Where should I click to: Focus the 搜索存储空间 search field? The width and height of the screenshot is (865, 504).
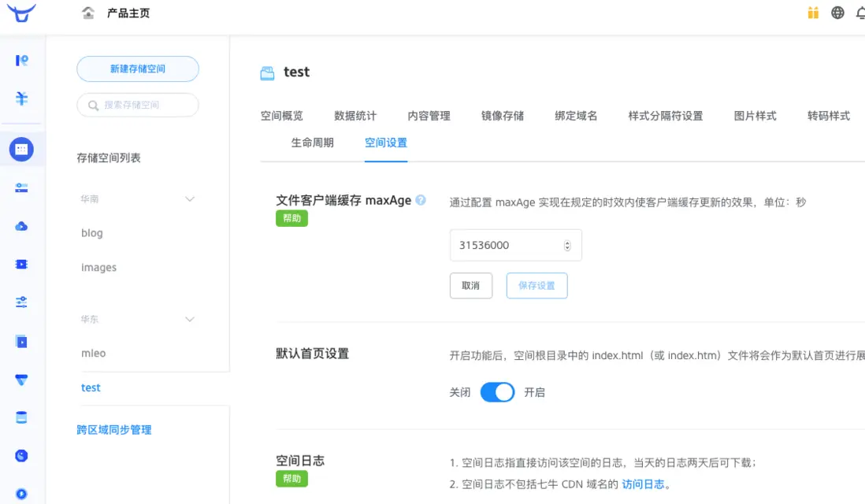pos(138,105)
